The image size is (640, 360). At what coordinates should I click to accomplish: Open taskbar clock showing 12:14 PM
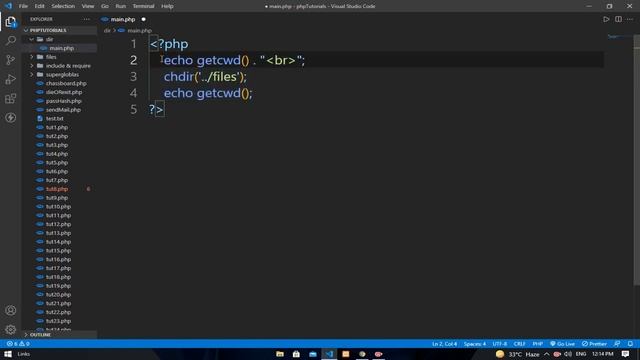(x=602, y=354)
